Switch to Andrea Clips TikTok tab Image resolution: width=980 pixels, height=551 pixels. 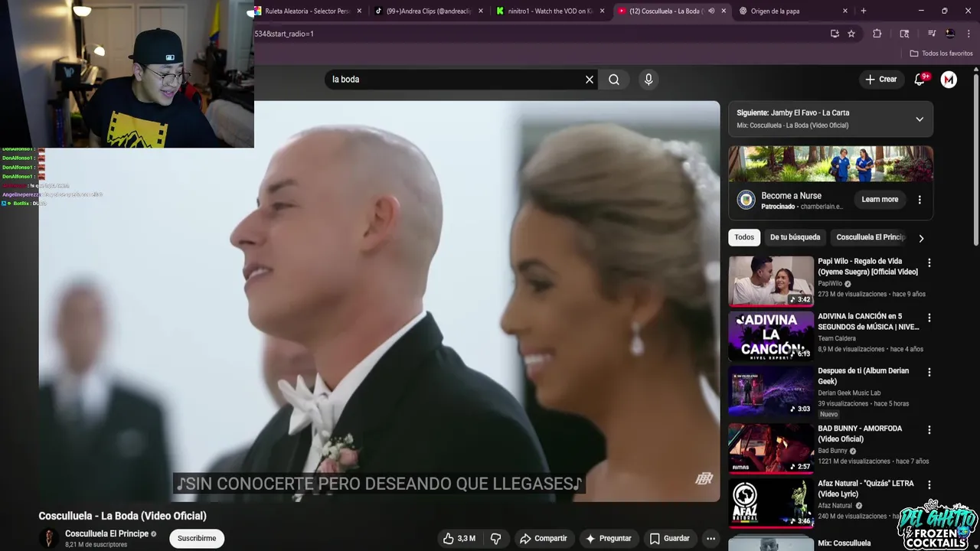click(x=427, y=11)
